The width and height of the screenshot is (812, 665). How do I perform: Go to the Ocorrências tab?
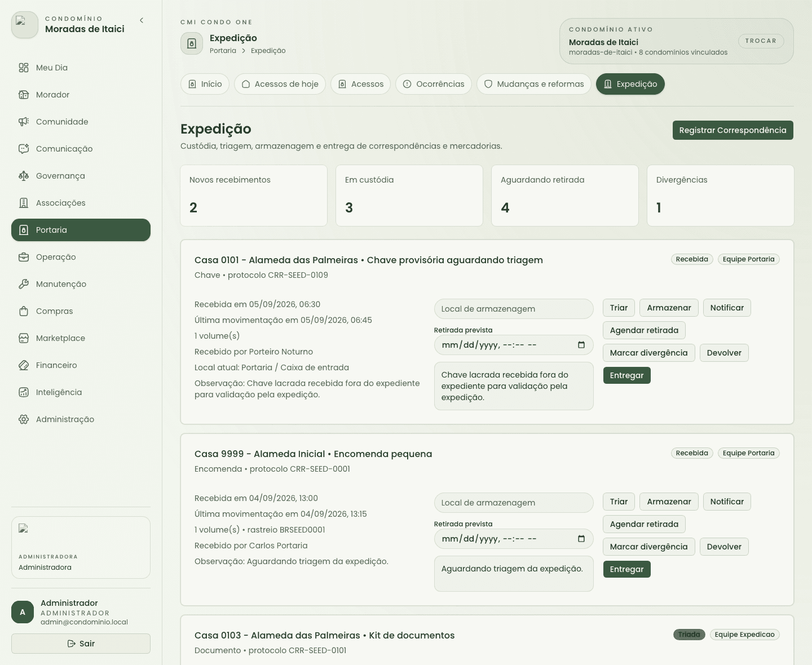click(x=434, y=84)
